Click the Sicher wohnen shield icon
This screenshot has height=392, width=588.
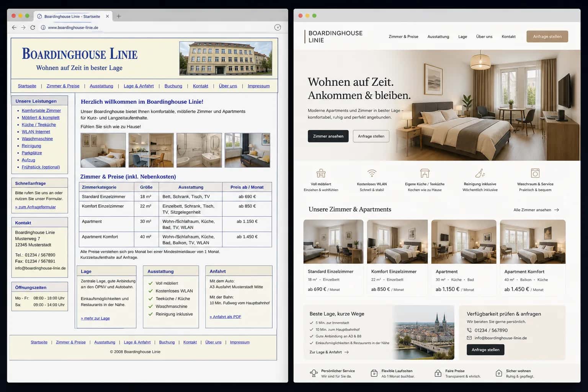tap(499, 373)
